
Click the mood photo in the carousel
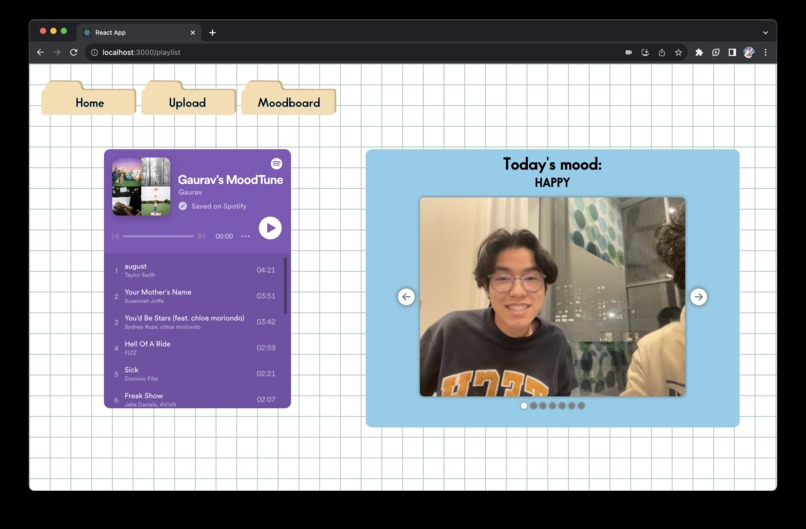[x=553, y=297]
